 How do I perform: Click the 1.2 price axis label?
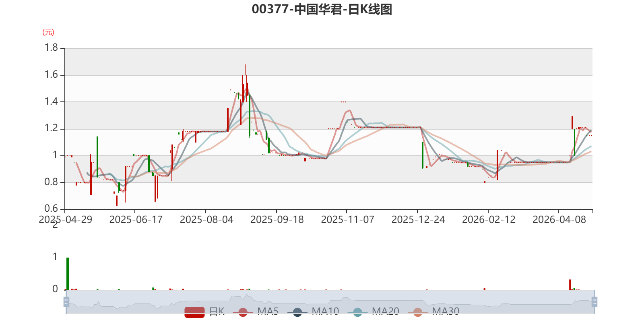point(52,128)
